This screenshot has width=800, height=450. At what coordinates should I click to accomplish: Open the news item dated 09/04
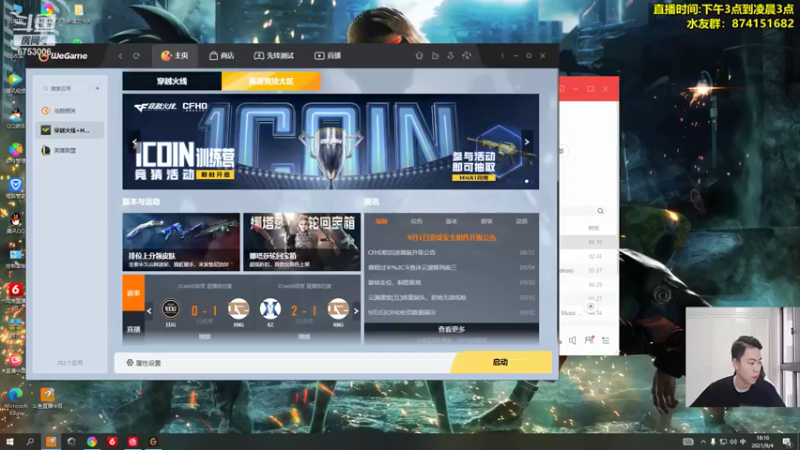(x=452, y=267)
